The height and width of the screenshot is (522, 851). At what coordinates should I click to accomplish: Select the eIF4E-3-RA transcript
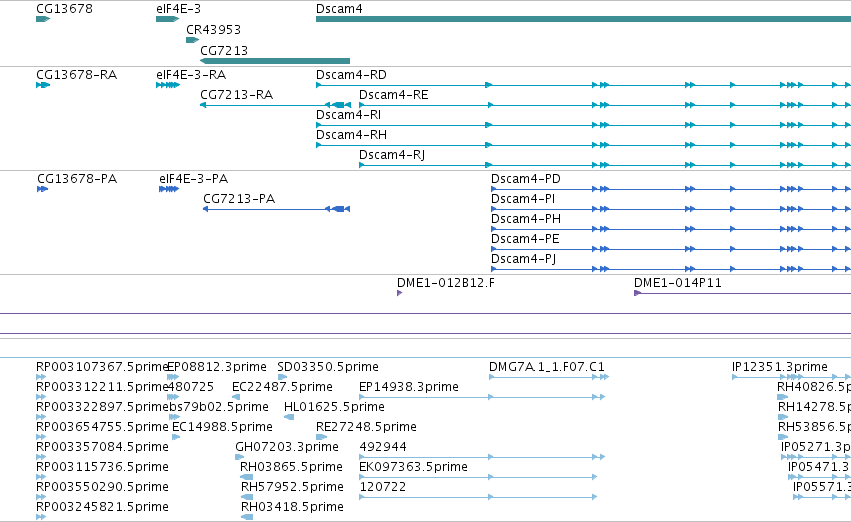[x=168, y=85]
